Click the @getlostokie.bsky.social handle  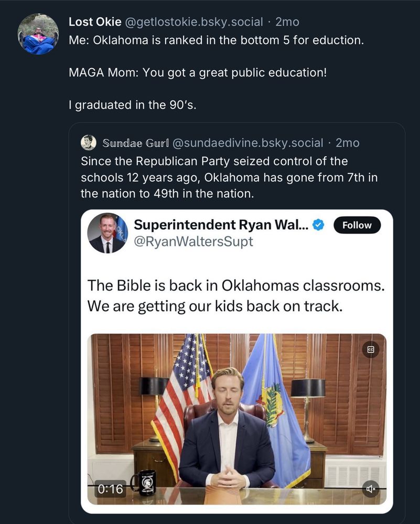(x=193, y=22)
